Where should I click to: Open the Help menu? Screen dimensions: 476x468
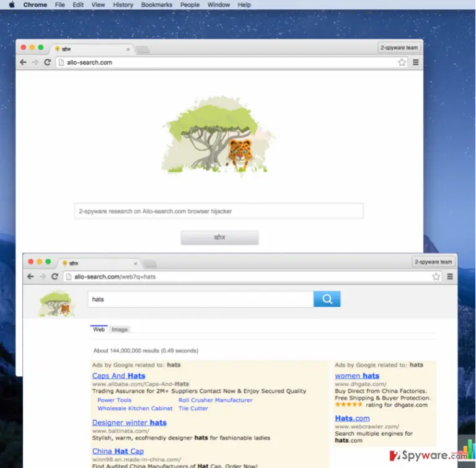[244, 5]
